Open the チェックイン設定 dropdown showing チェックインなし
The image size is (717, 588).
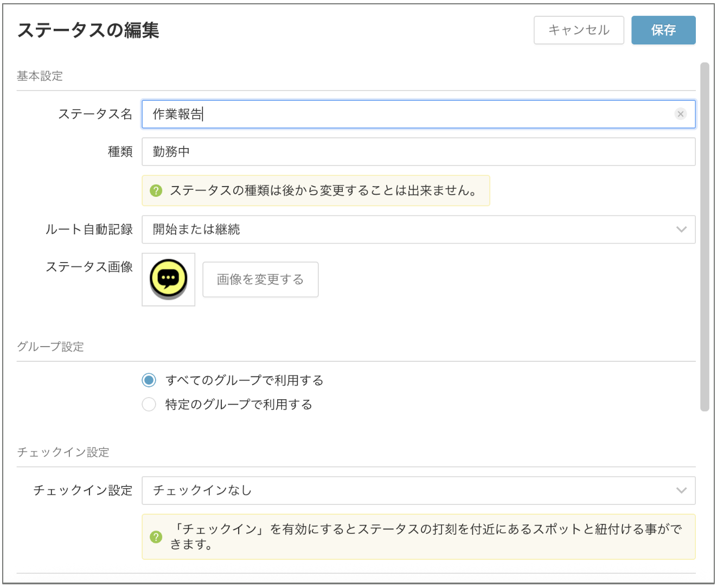419,490
